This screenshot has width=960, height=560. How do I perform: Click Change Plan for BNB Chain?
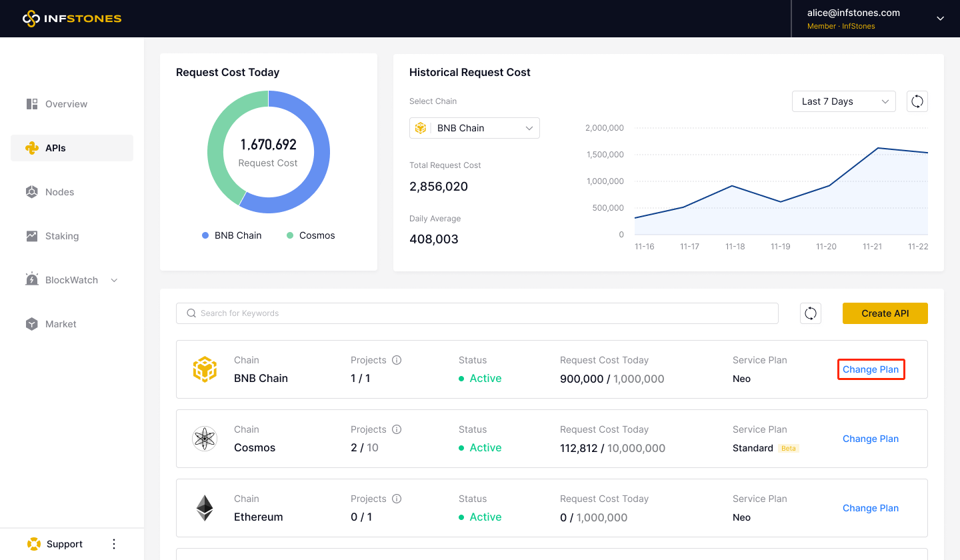[871, 369]
